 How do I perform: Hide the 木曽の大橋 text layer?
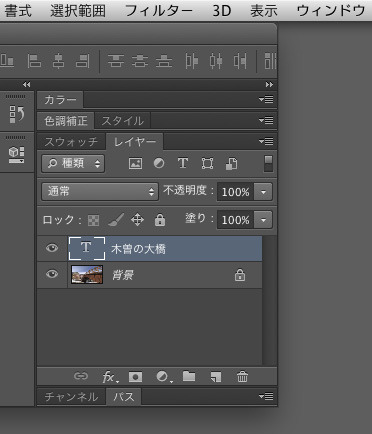coord(52,248)
